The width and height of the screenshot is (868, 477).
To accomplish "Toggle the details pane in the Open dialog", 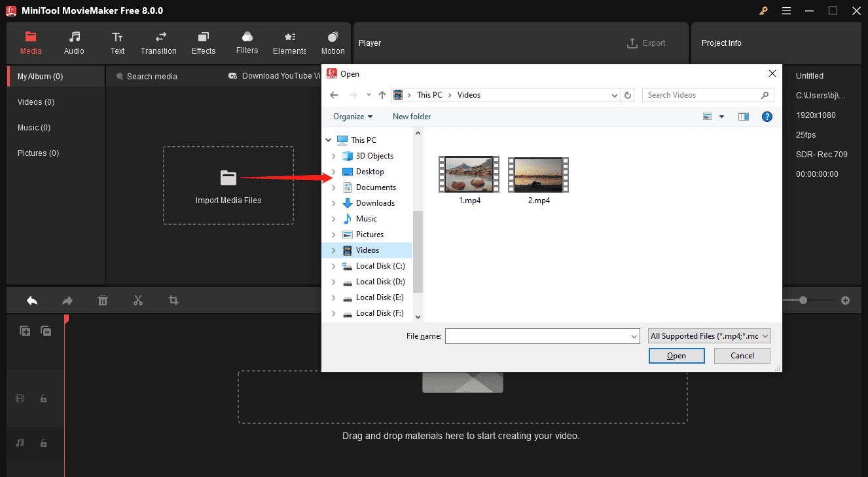I will 743,116.
